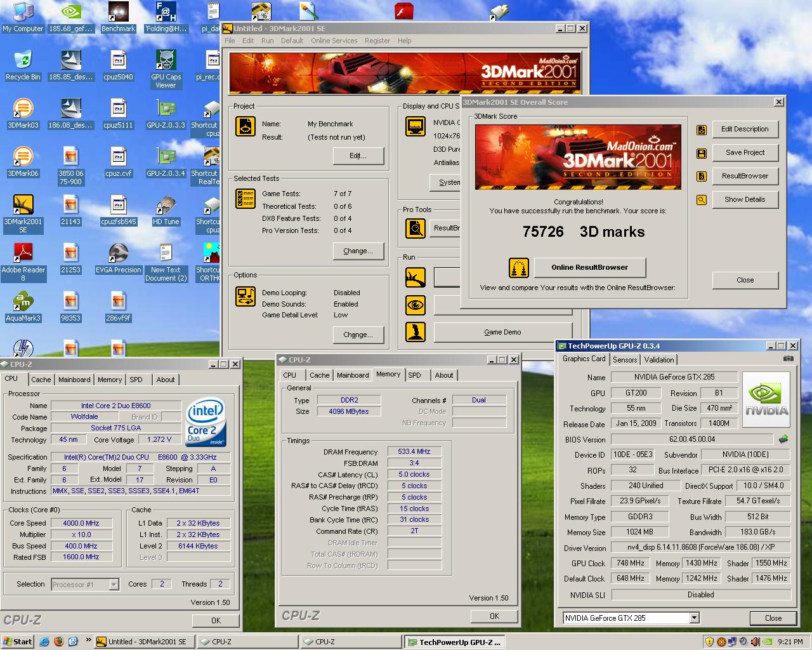Switch to 3DMark2001 SE taskbar button
The image size is (812, 650).
coord(144,642)
